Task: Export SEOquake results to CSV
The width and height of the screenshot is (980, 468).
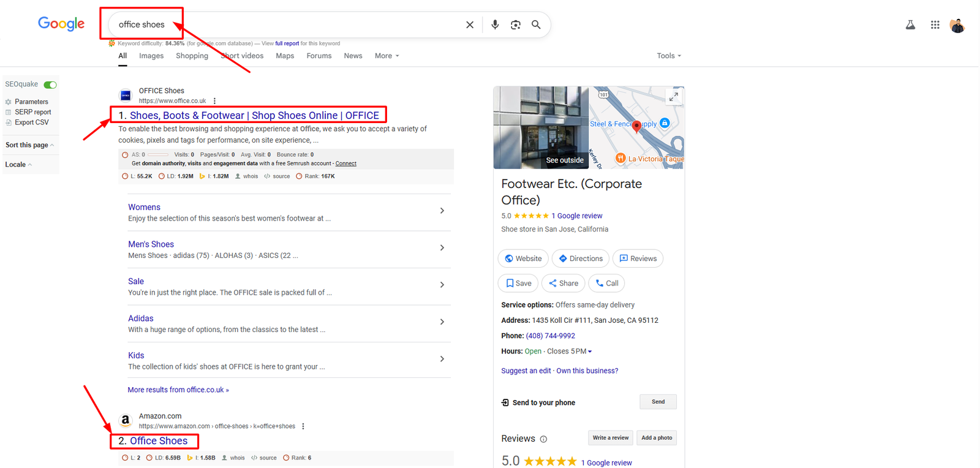Action: point(27,123)
